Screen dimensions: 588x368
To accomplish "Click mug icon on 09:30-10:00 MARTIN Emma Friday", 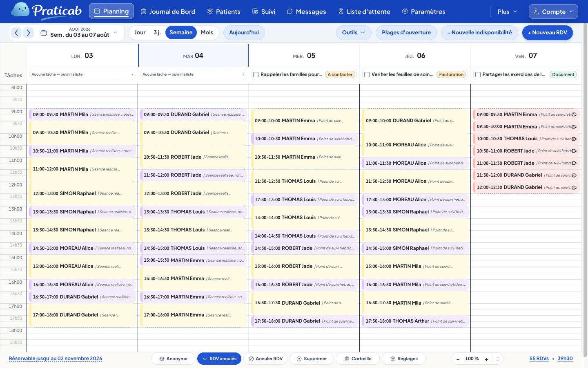I will pyautogui.click(x=574, y=127).
